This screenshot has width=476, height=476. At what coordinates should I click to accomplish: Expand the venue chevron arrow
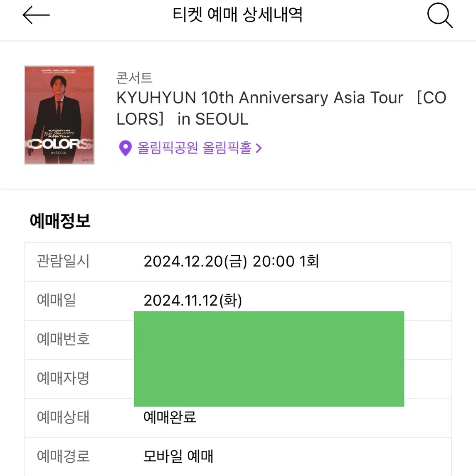click(259, 148)
